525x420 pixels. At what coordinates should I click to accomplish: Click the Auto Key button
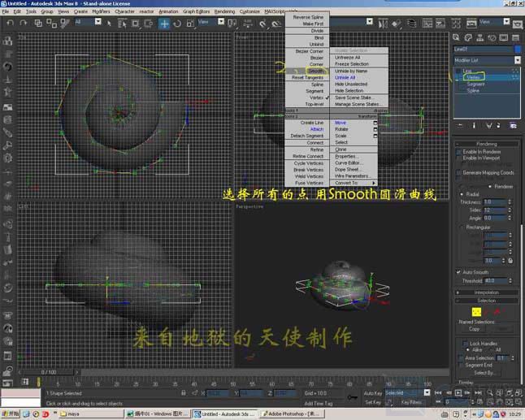click(x=373, y=393)
